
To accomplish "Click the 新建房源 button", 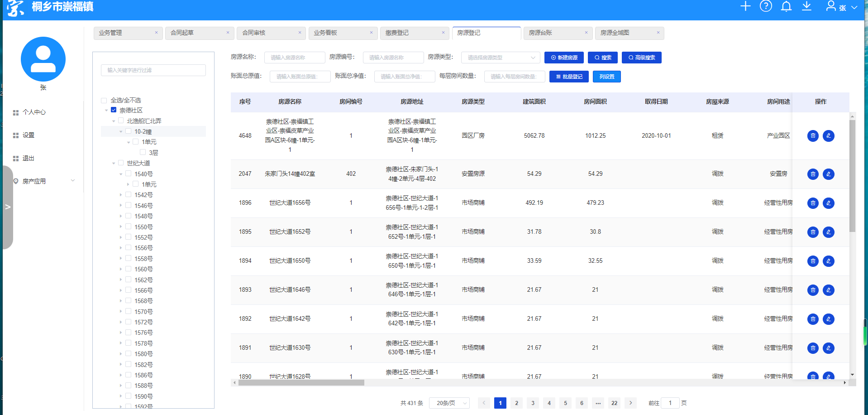I will [x=564, y=58].
